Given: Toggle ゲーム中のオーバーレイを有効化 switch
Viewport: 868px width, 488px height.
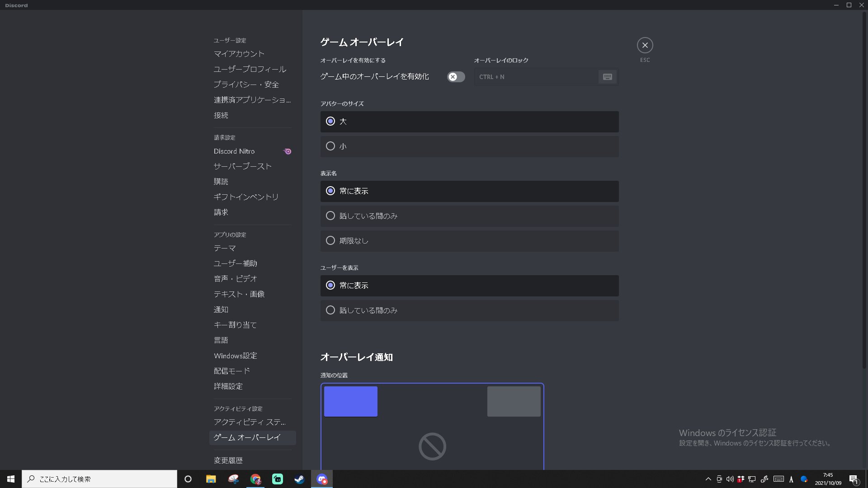Looking at the screenshot, I should point(456,77).
